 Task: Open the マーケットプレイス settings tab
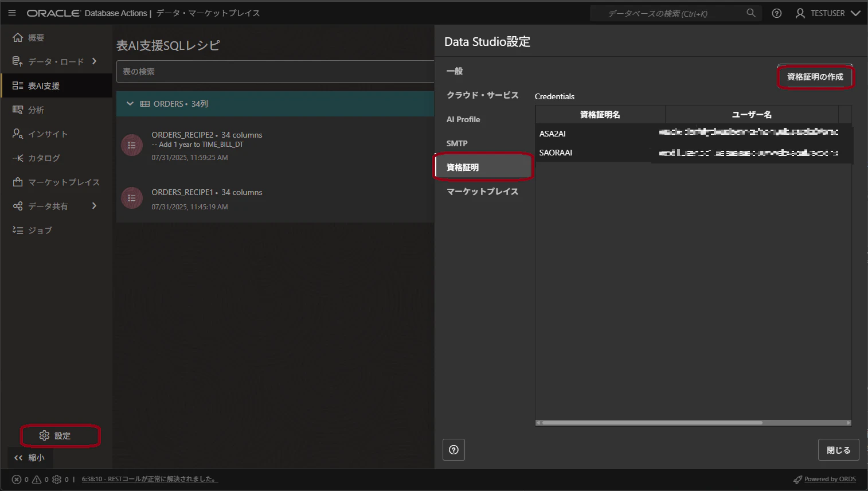(x=482, y=192)
